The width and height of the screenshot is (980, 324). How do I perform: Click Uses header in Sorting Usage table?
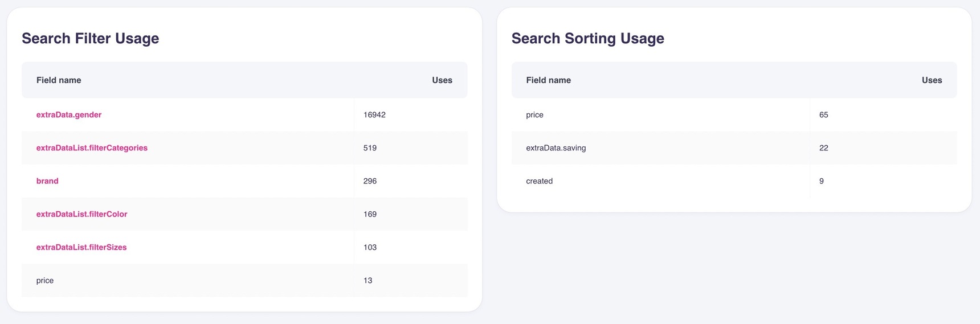point(932,80)
